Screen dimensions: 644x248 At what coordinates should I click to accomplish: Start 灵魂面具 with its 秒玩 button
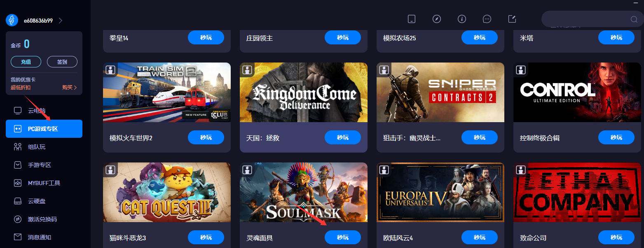(x=343, y=237)
